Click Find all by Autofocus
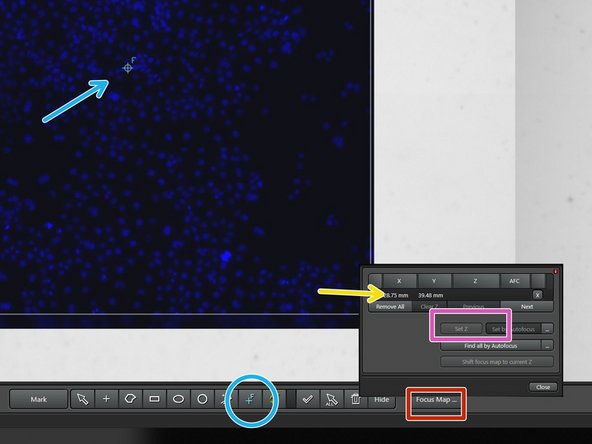Screen dimensions: 592x444 (x=490, y=345)
